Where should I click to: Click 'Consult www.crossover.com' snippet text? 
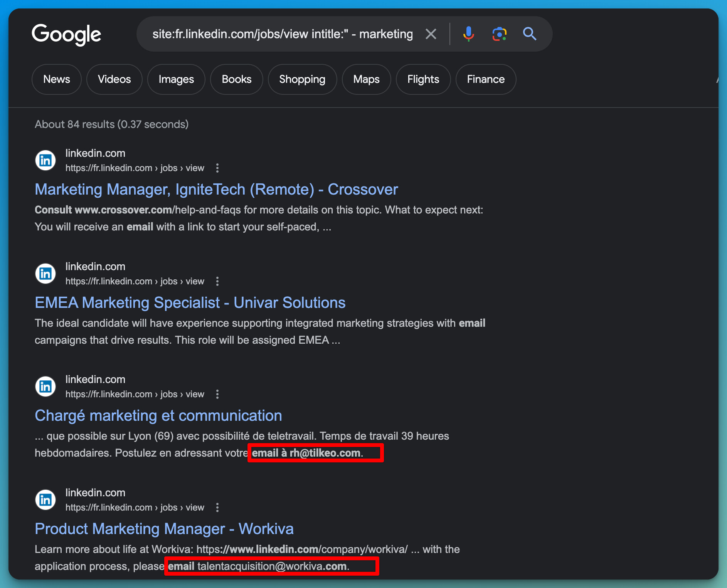tap(103, 210)
